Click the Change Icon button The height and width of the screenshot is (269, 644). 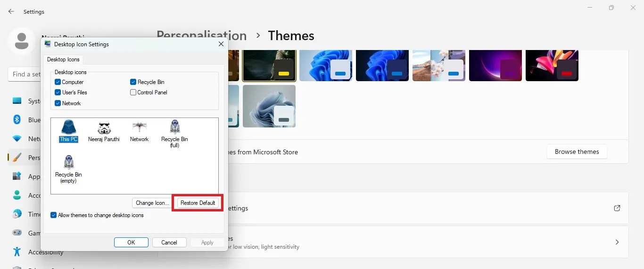[x=152, y=203]
